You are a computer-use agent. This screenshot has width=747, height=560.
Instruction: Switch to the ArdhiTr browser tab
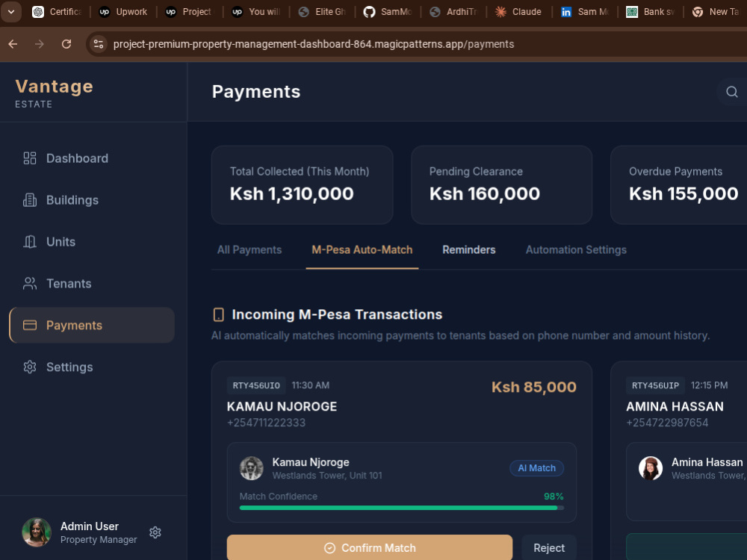pos(453,12)
